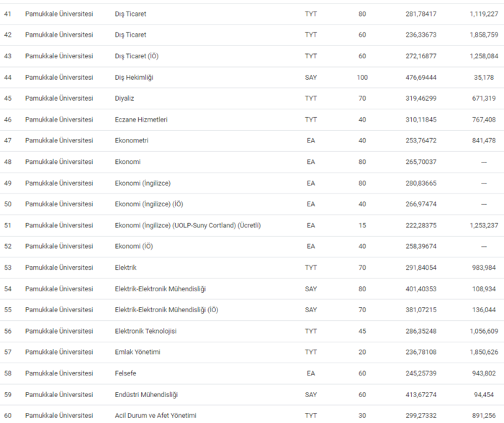Click the Diş Hekimliği program name
This screenshot has height=423, width=504.
[x=134, y=78]
